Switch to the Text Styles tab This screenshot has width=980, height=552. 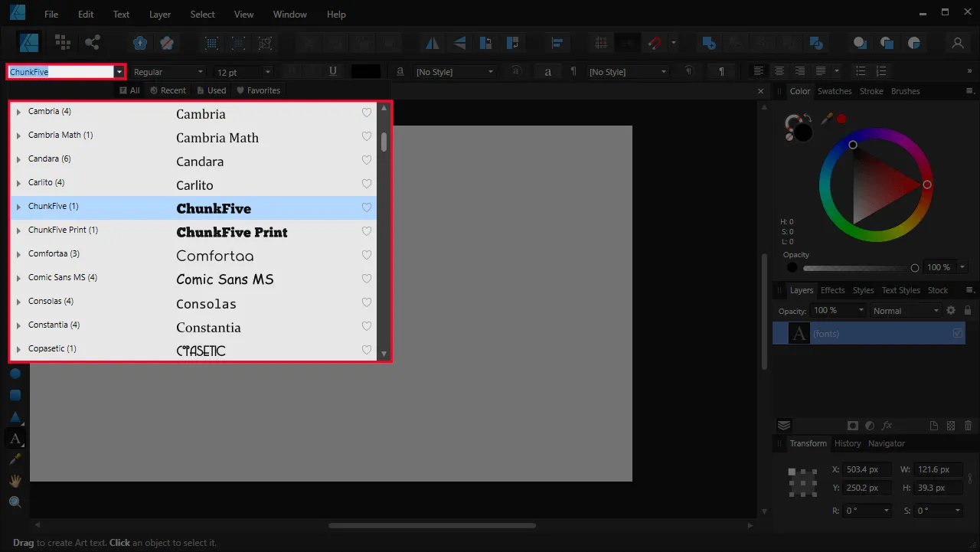coord(900,290)
